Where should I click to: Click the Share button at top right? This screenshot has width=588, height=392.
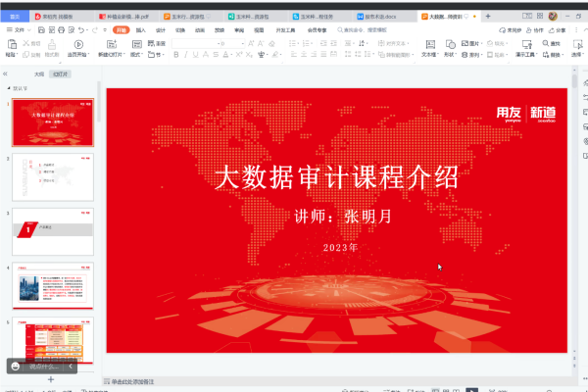[x=559, y=30]
